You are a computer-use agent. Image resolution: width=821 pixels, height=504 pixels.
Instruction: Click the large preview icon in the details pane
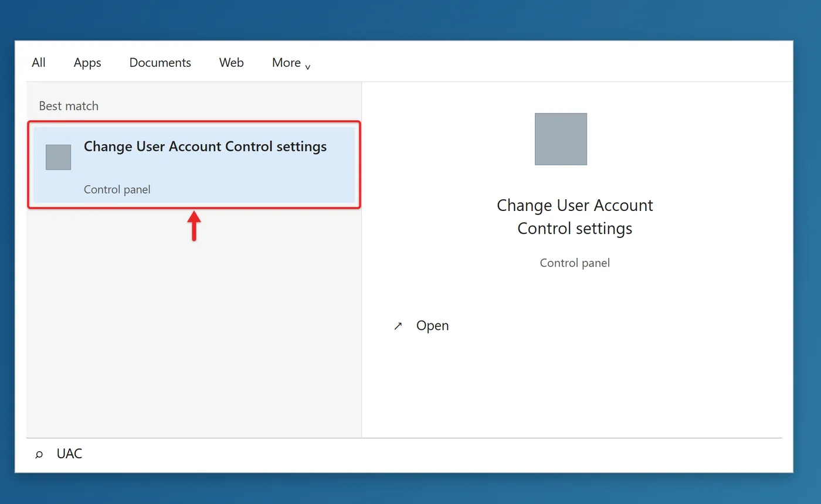[x=561, y=139]
